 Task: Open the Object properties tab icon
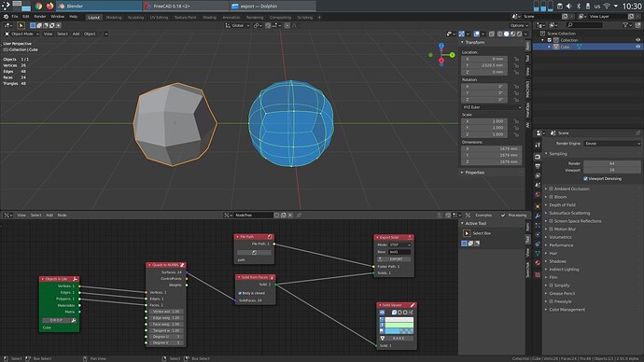(x=538, y=206)
